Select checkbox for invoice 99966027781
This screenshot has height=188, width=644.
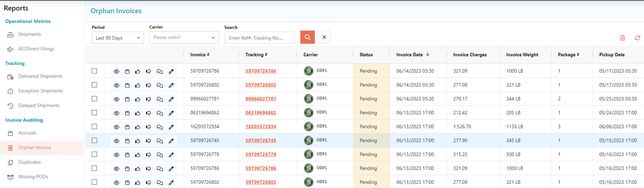click(94, 99)
